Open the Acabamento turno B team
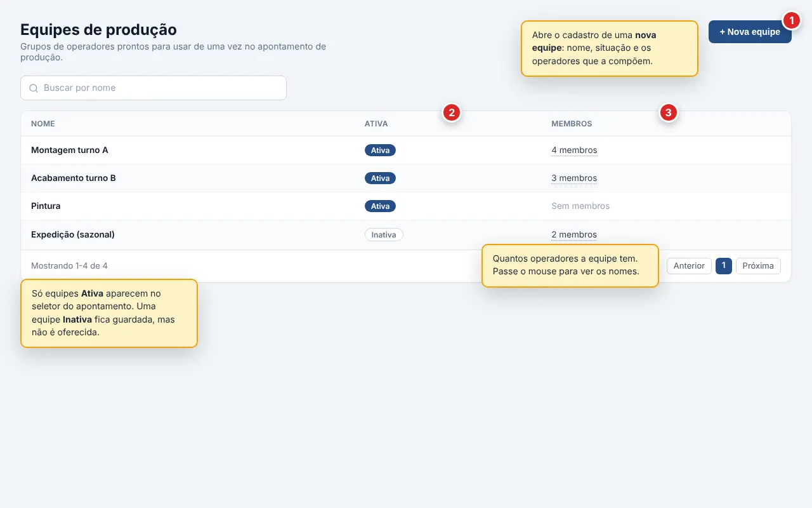Screen dimensions: 812x508 point(406,178)
